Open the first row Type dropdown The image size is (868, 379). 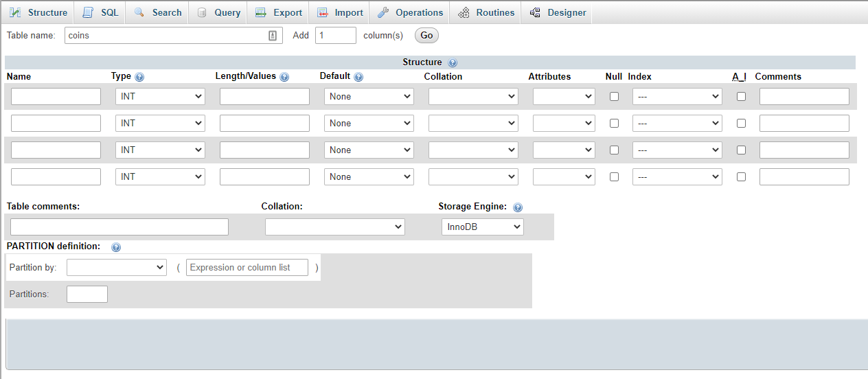pos(160,97)
